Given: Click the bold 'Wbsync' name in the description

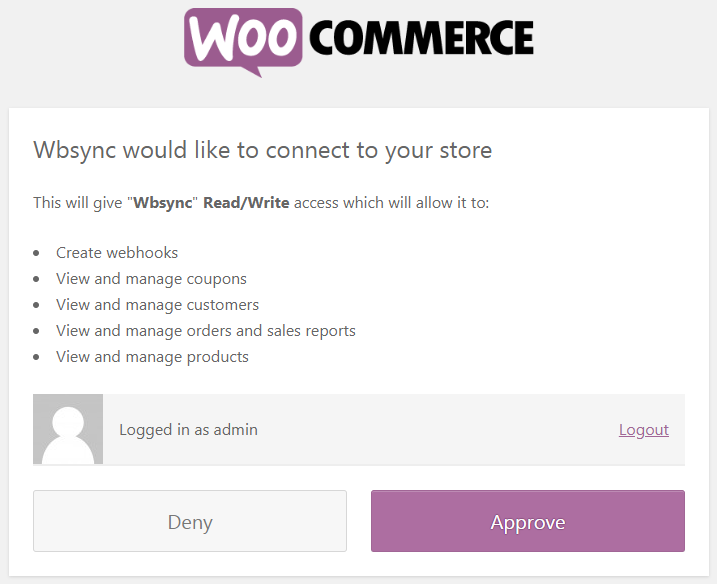Looking at the screenshot, I should [163, 203].
